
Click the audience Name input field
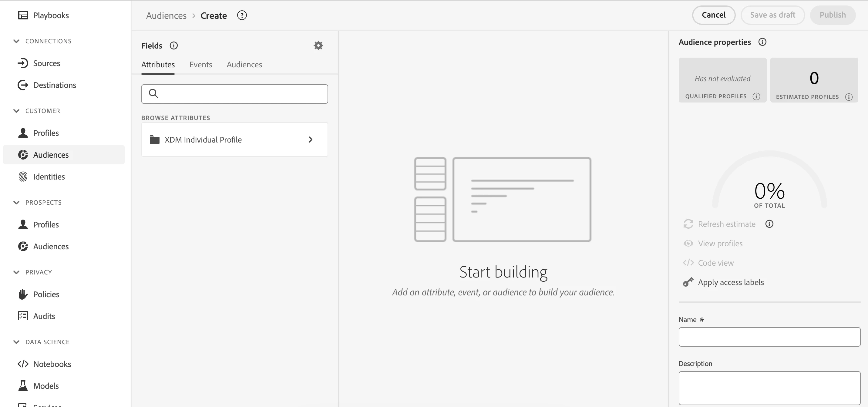click(769, 337)
